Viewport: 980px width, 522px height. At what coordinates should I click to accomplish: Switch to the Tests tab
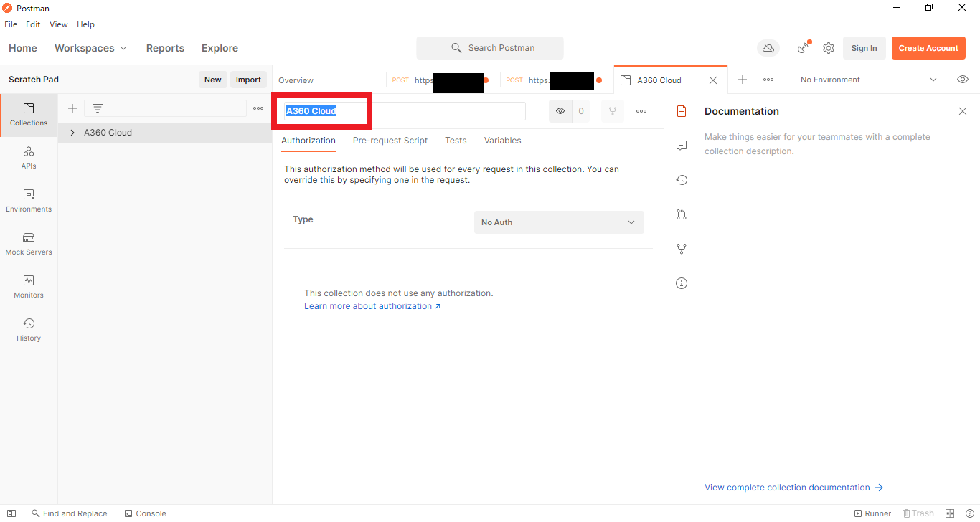[x=456, y=141]
